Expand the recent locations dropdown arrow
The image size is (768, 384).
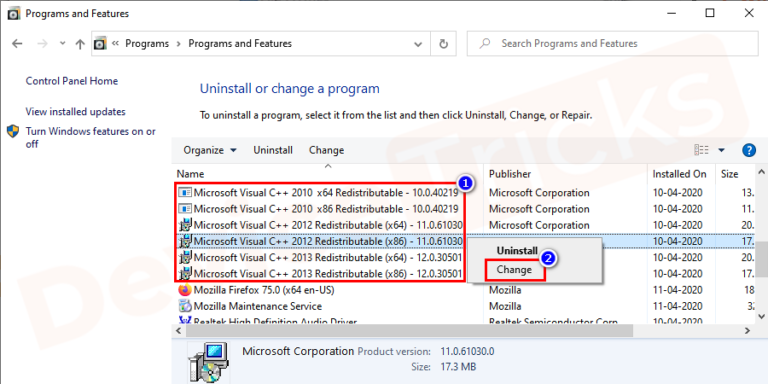tap(62, 43)
